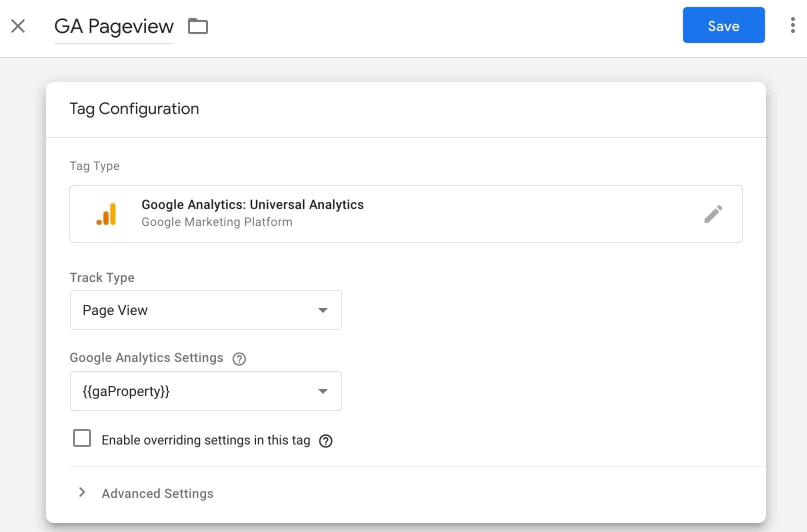Screen dimensions: 807x532
Task: Open the Track Type dropdown
Action: click(x=205, y=310)
